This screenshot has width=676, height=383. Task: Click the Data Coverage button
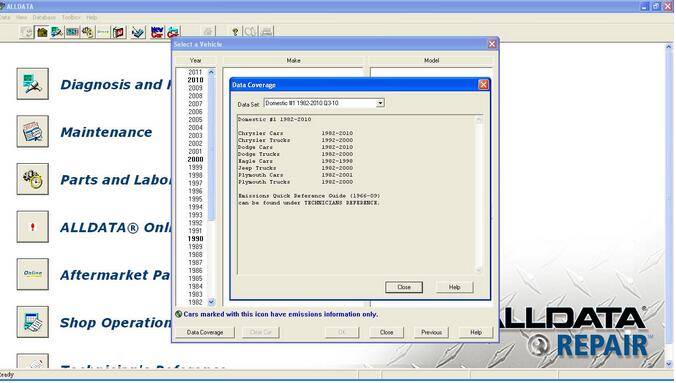[205, 332]
